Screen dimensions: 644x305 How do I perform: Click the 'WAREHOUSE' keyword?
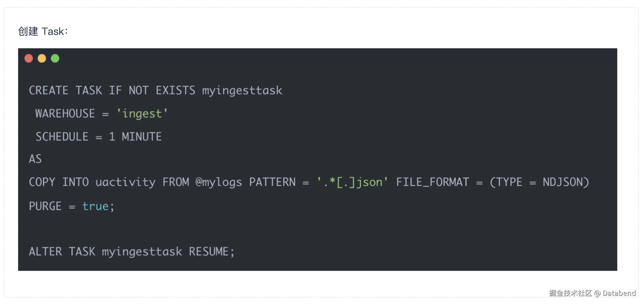(x=65, y=113)
